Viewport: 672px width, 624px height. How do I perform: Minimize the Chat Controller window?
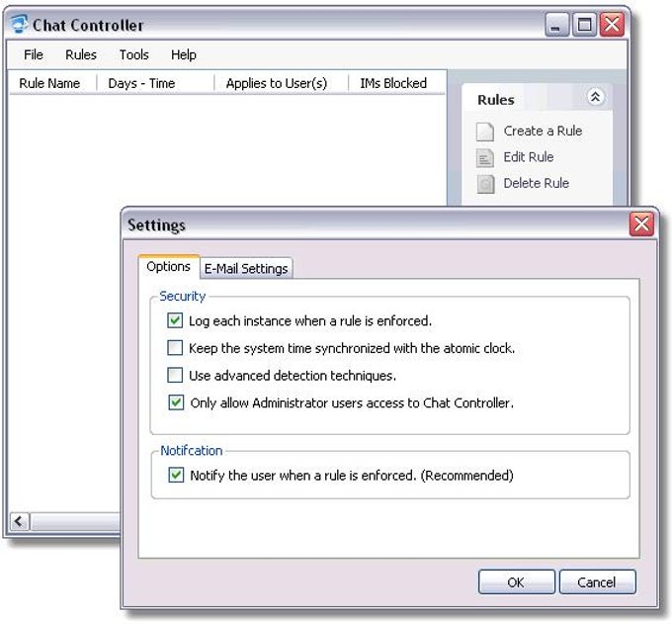(556, 25)
